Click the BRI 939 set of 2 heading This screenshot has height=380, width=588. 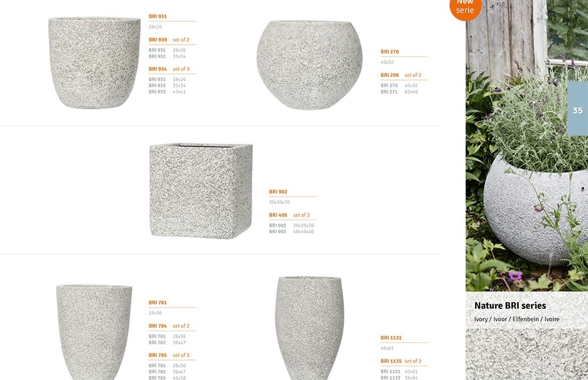click(169, 40)
